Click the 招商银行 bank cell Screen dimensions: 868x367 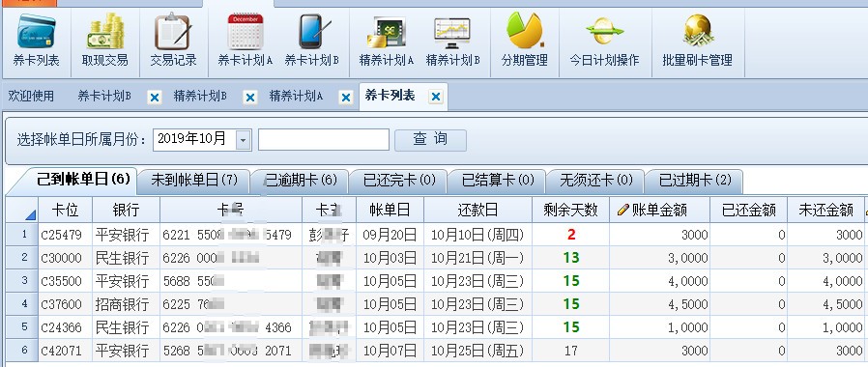127,304
